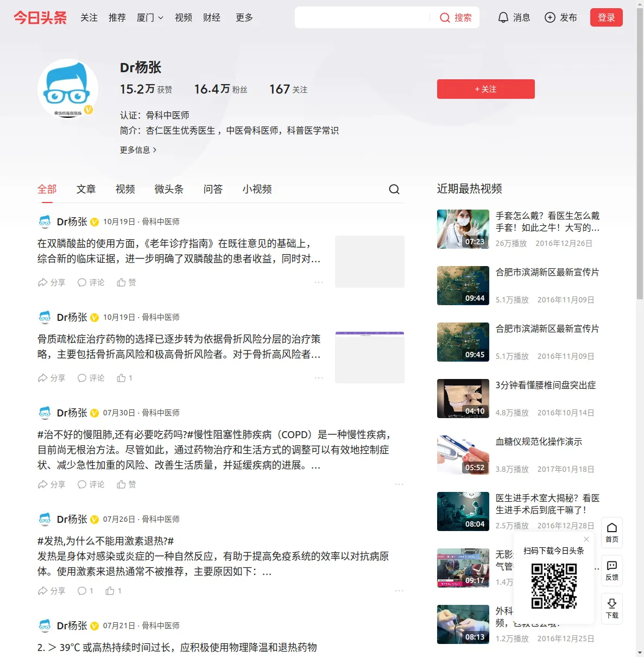Play the 09:45 合肥市滨湖新区 video
The image size is (644, 657).
pyautogui.click(x=463, y=342)
